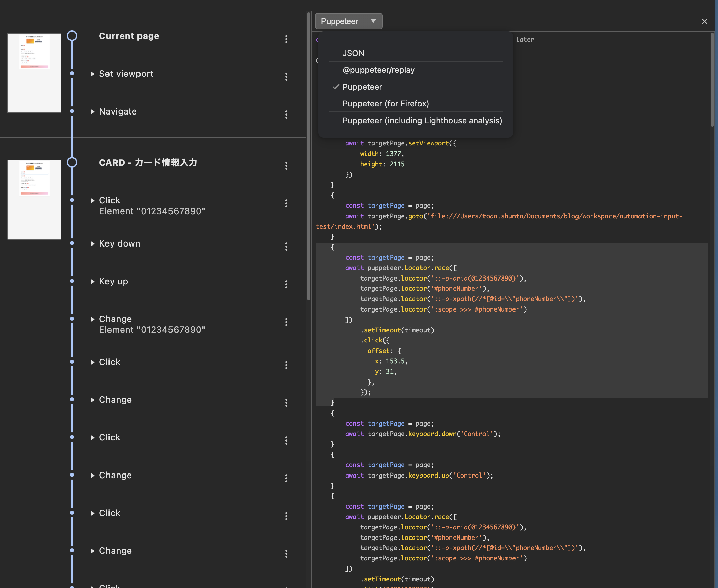The width and height of the screenshot is (718, 588).
Task: Open the kebab menu for CARD - カード情報入力
Action: pyautogui.click(x=286, y=166)
